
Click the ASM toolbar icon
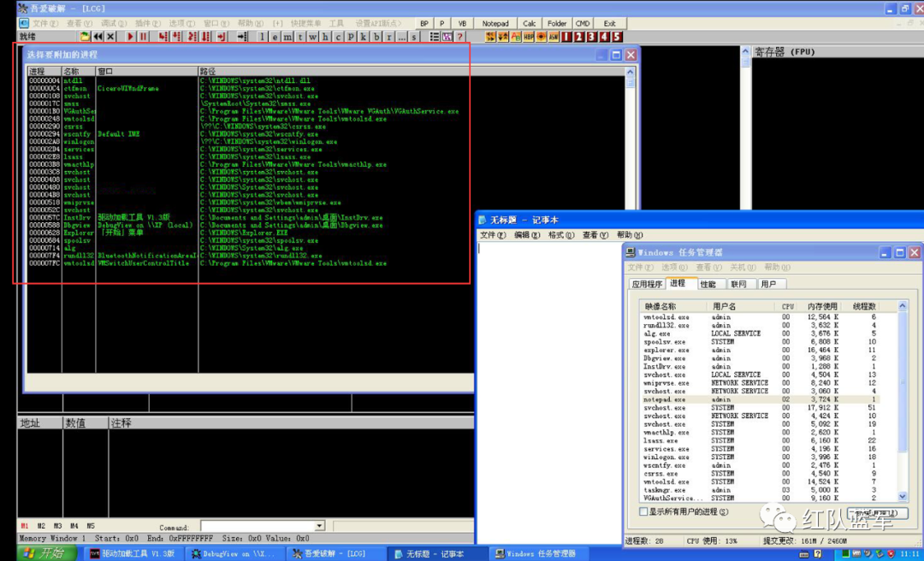[x=554, y=37]
